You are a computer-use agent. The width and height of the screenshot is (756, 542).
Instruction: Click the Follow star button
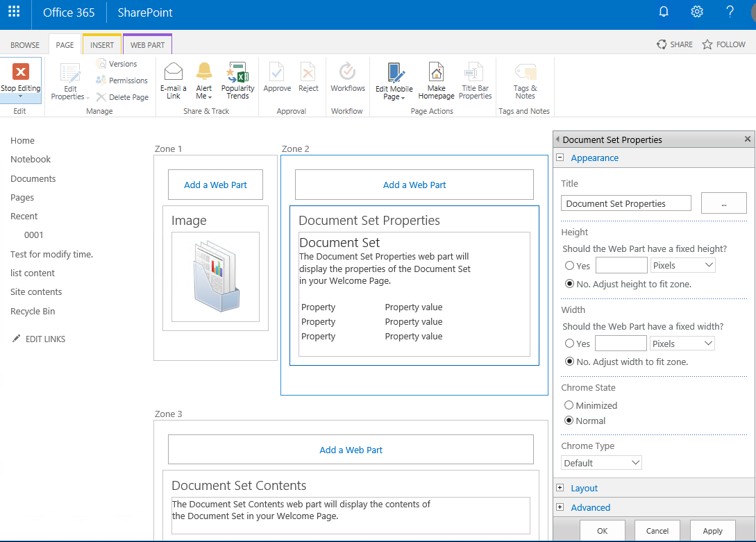tap(723, 44)
